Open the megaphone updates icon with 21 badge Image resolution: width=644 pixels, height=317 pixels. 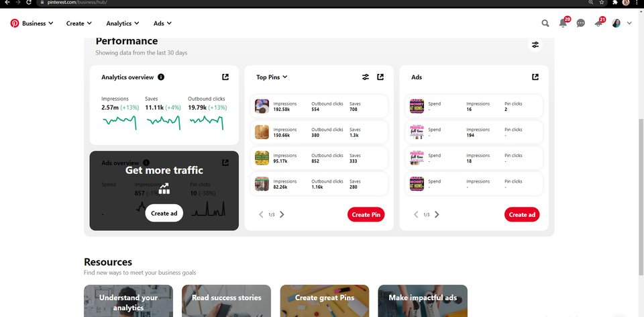(599, 23)
